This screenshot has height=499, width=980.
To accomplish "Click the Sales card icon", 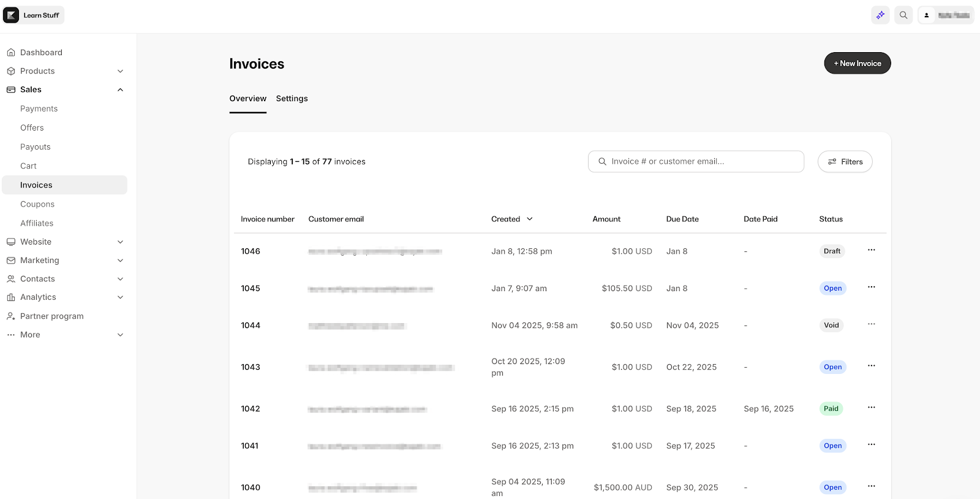I will pyautogui.click(x=11, y=90).
